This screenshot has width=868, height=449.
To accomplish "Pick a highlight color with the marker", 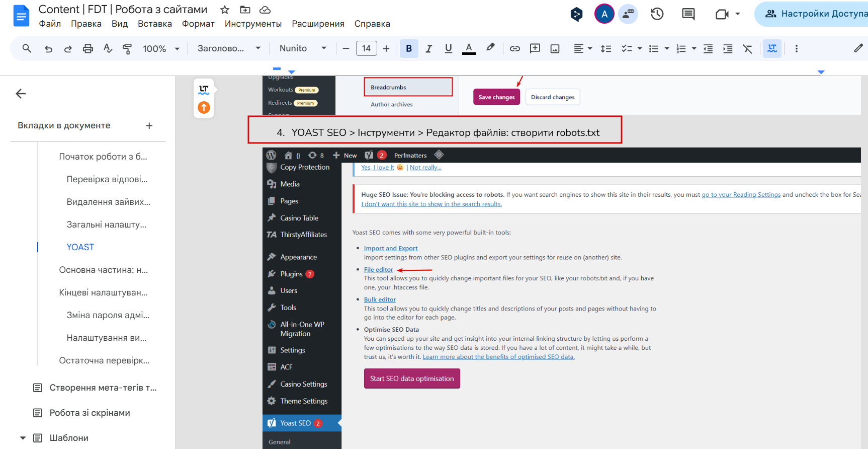I will (x=490, y=48).
